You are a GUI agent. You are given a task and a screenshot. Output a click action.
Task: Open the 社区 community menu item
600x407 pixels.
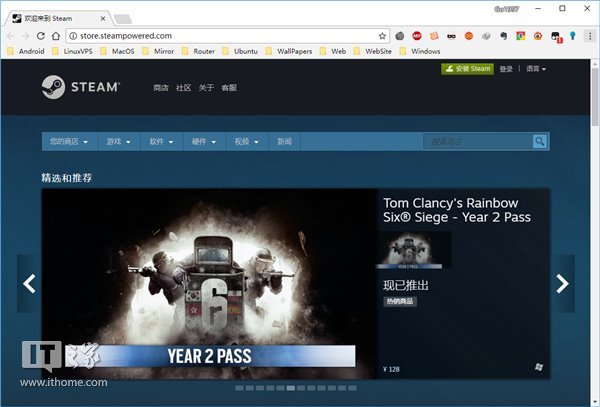click(x=183, y=88)
